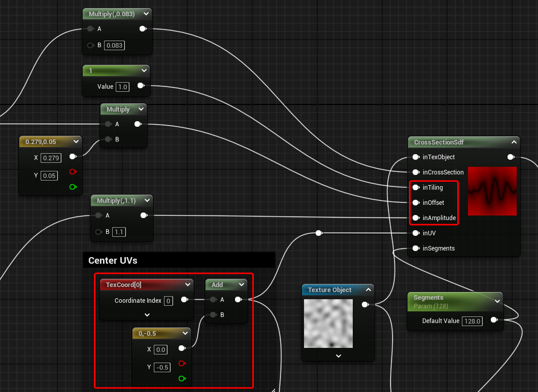
Task: Click the reroute node on the inUV wire
Action: click(x=318, y=233)
